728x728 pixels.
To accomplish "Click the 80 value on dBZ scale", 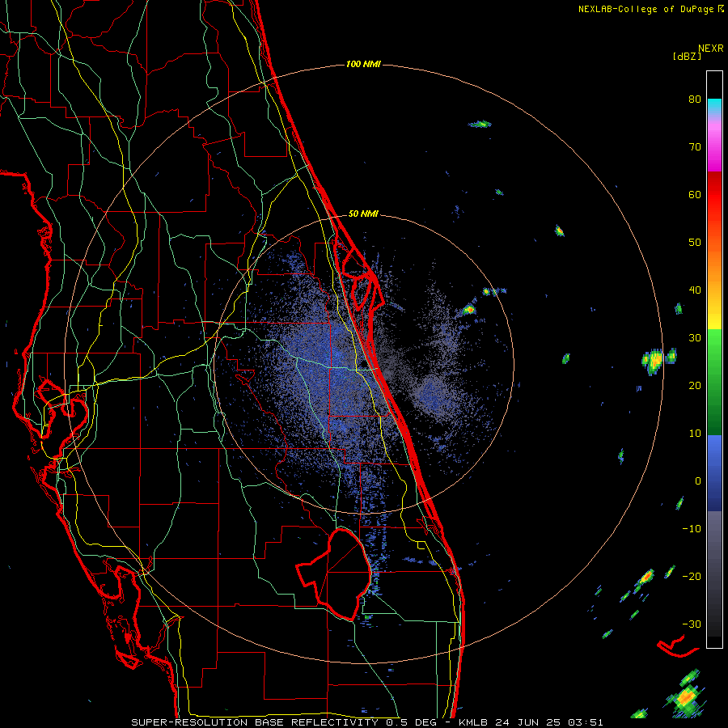I will [x=695, y=99].
